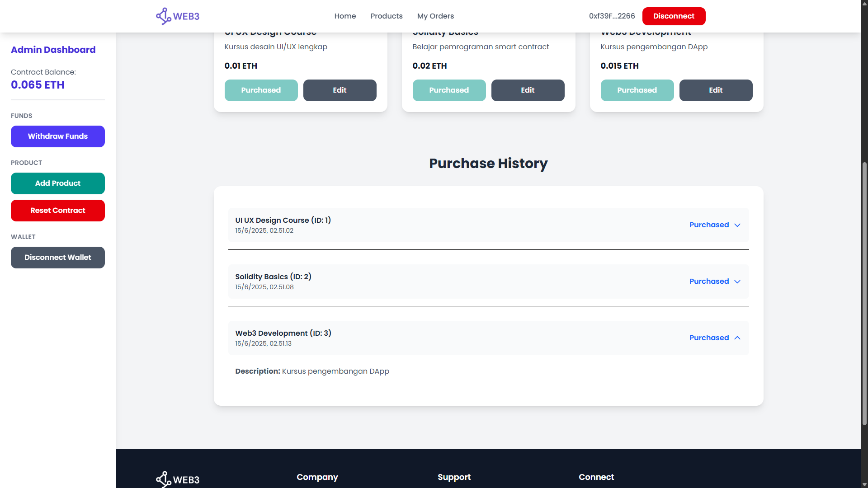
Task: Click the WEB3 logo in header
Action: pos(178,16)
